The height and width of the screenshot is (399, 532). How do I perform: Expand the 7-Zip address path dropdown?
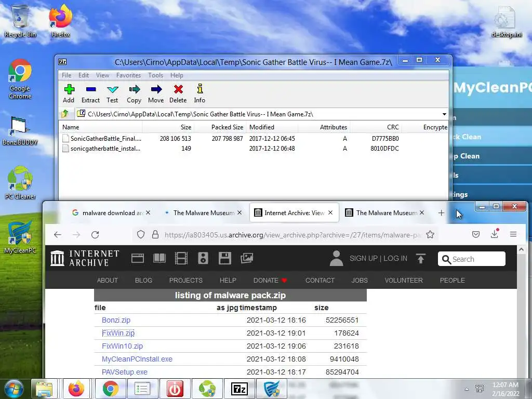point(444,114)
